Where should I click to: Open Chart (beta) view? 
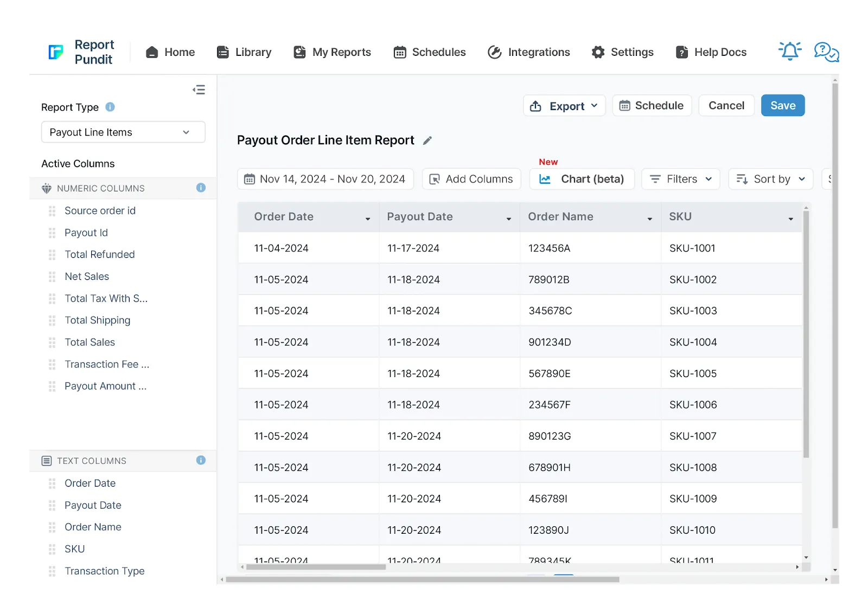[x=582, y=179]
